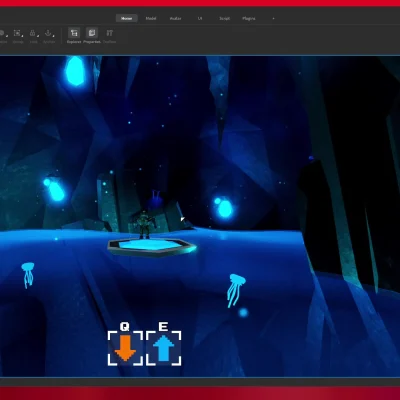This screenshot has height=400, width=400.
Task: Open the Plugins tab
Action: point(249,18)
